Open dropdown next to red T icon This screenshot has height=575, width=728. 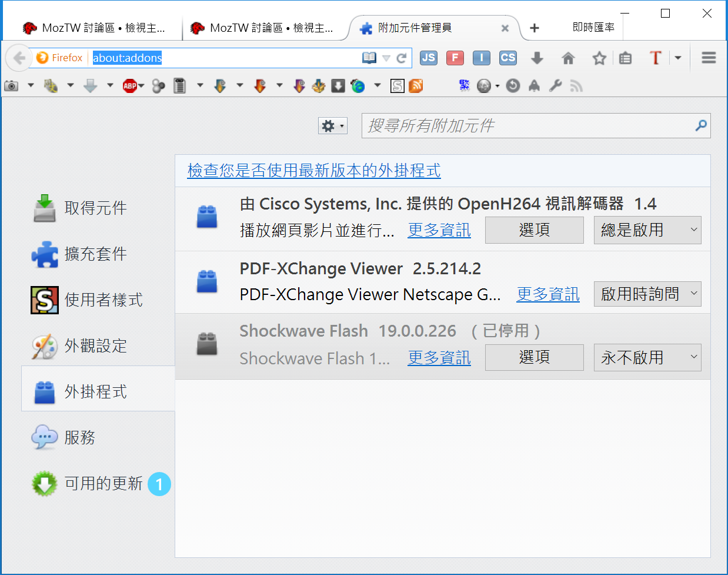pyautogui.click(x=678, y=58)
